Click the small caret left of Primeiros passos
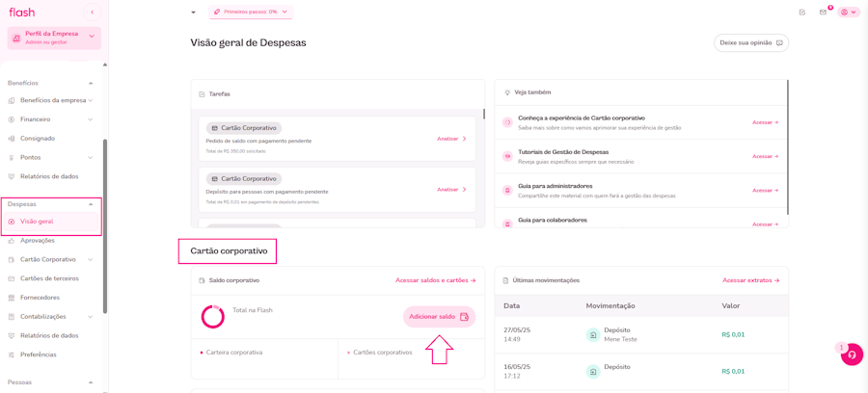 193,13
